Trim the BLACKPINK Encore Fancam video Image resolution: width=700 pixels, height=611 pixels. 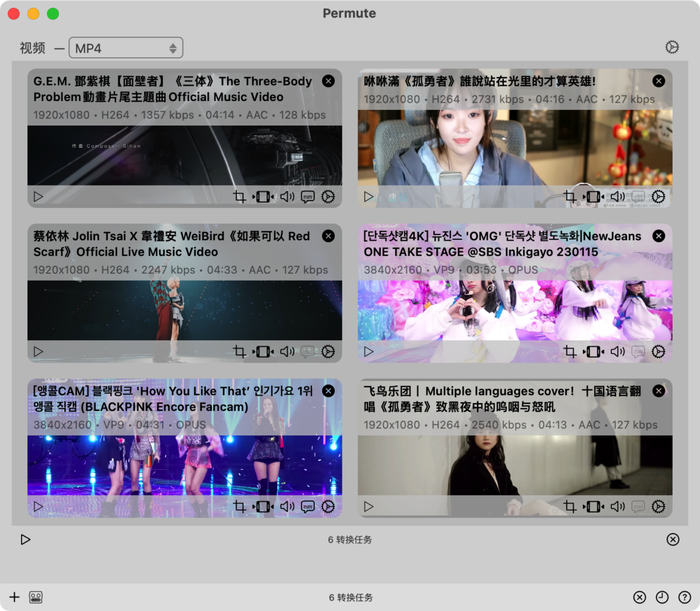263,507
